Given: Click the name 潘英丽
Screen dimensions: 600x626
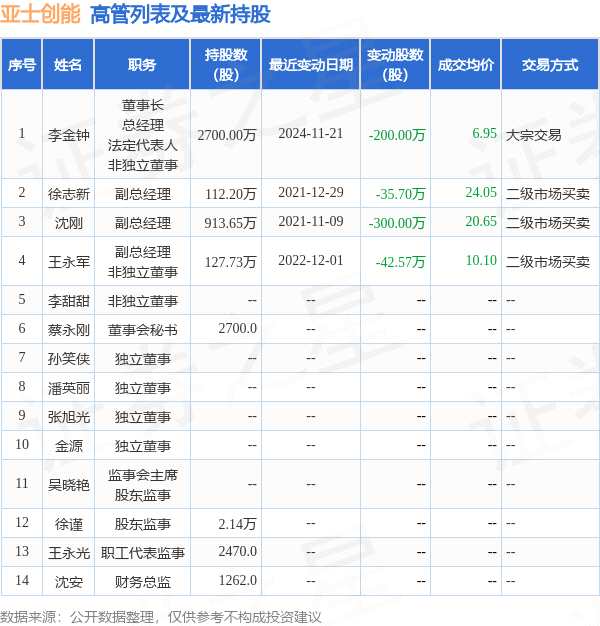Looking at the screenshot, I should point(68,388).
